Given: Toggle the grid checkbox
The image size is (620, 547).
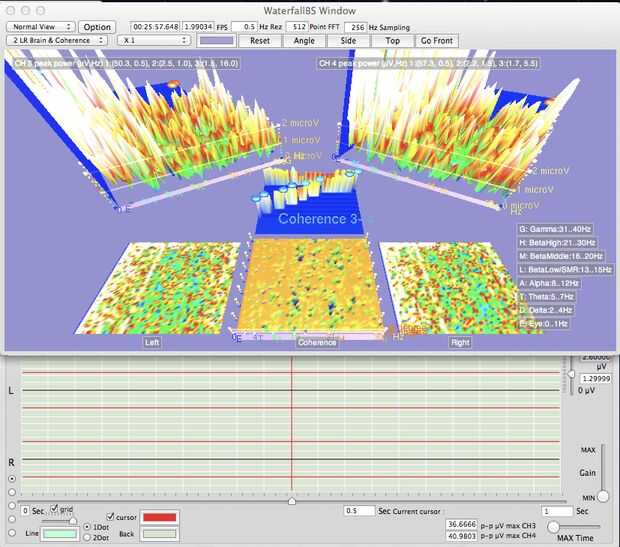Looking at the screenshot, I should (x=55, y=508).
